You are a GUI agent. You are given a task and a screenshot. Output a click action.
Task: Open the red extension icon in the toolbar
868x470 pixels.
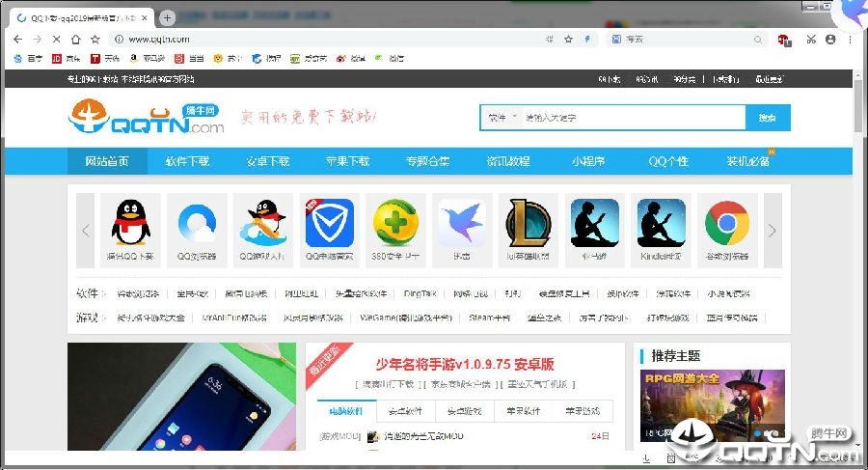tap(784, 40)
